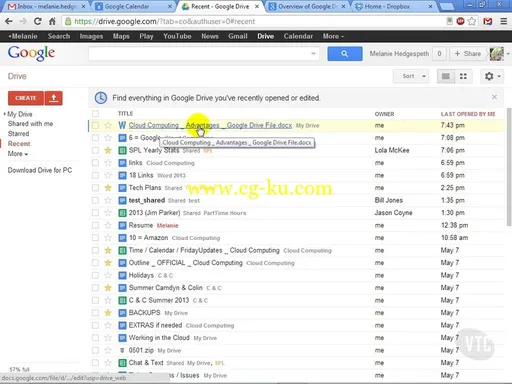Dismiss the recent files info banner
Image resolution: width=512 pixels, height=384 pixels.
(x=494, y=97)
